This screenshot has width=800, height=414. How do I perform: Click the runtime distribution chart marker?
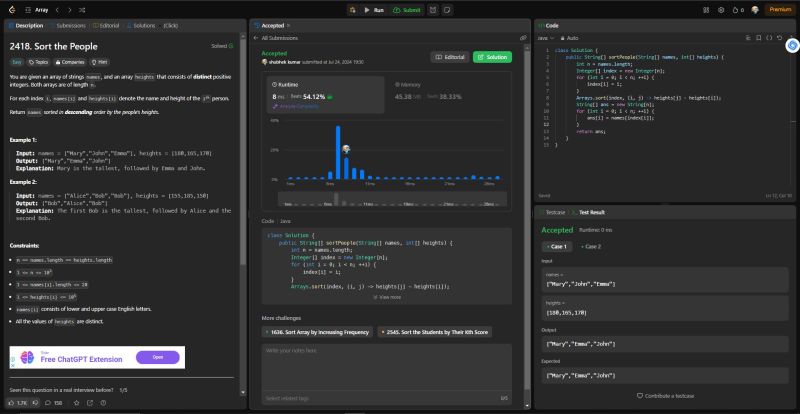[x=345, y=149]
